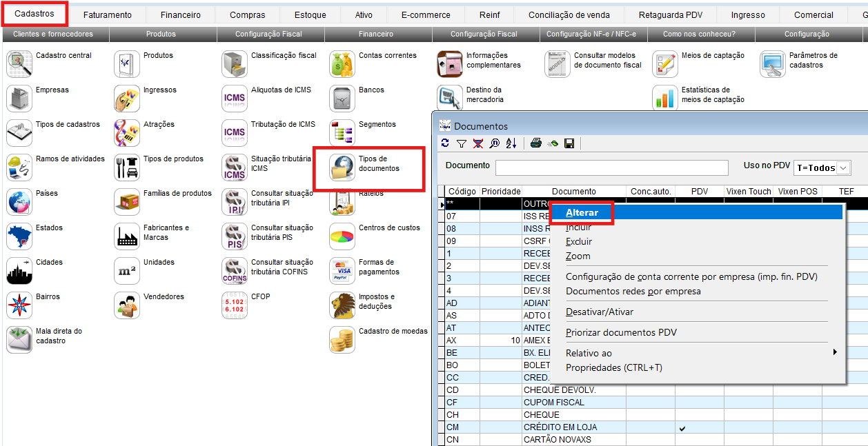
Task: Click the A-Z sort icon
Action: click(x=511, y=143)
